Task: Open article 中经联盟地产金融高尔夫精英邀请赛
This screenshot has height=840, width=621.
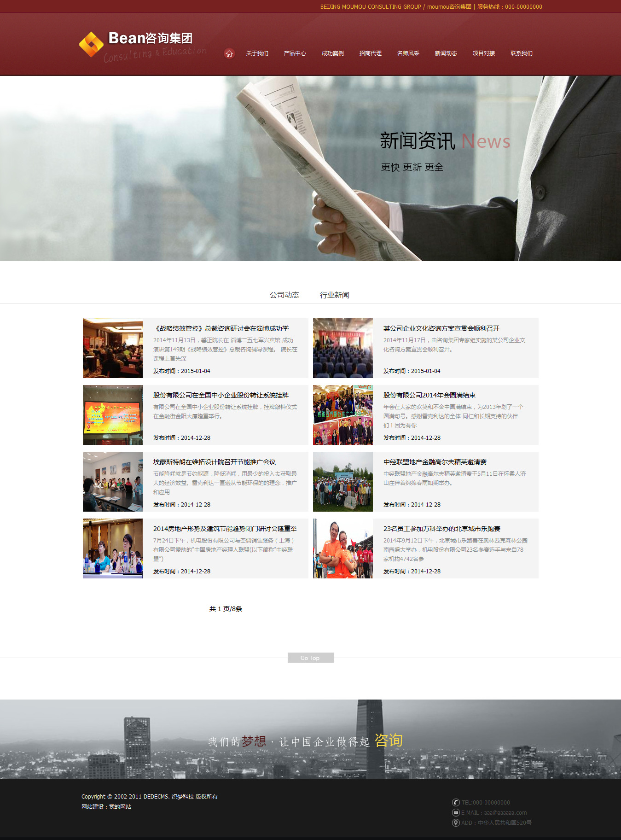Action: click(x=435, y=462)
